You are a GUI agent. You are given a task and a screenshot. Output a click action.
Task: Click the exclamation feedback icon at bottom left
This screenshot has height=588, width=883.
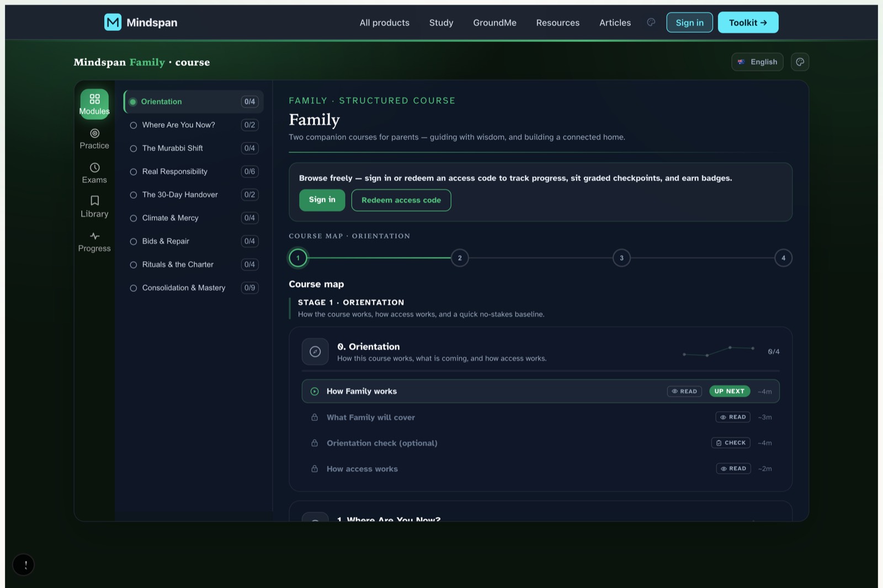24,565
